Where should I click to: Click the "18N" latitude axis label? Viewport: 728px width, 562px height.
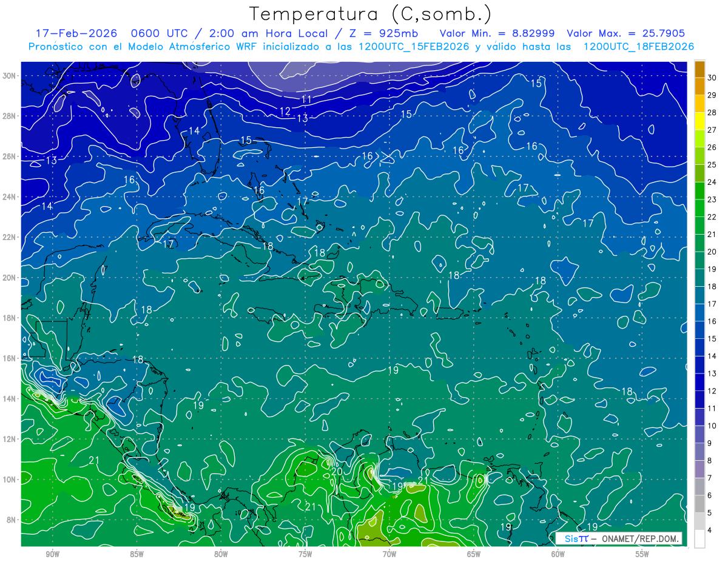coord(10,318)
